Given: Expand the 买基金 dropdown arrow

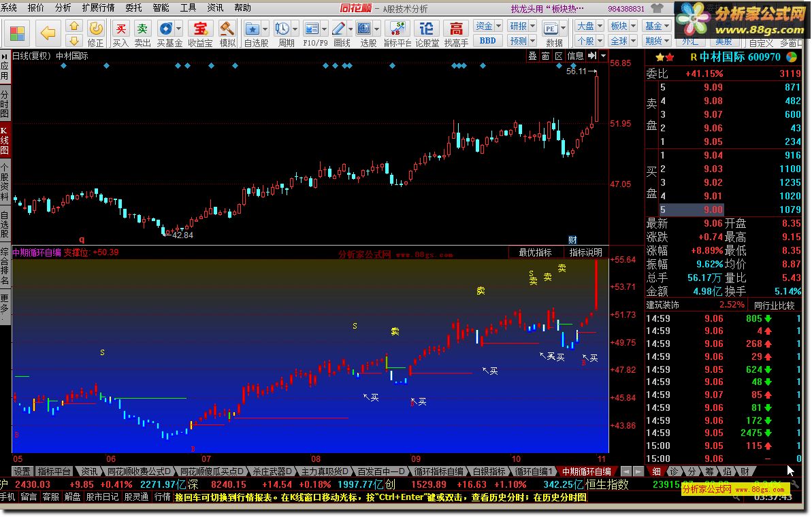Looking at the screenshot, I should (179, 29).
